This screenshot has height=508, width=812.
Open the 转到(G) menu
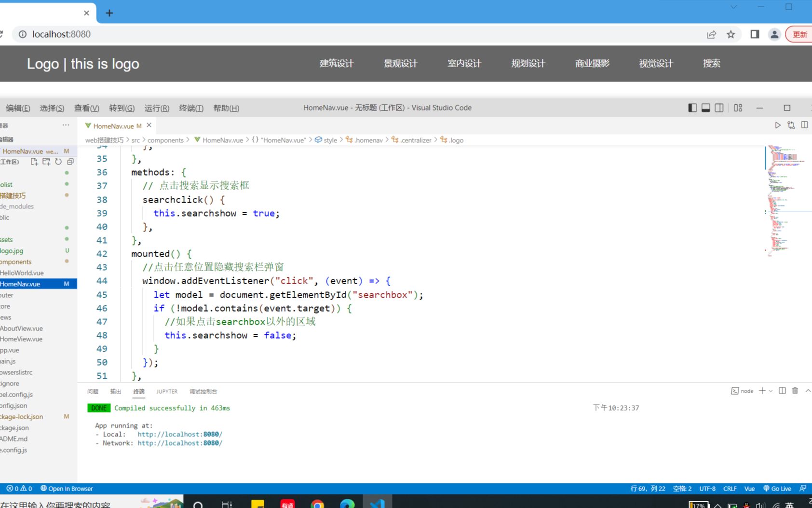click(x=122, y=108)
